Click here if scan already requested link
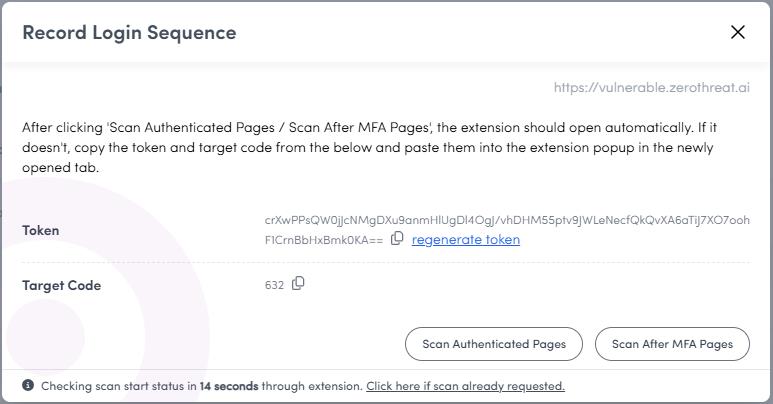Image resolution: width=773 pixels, height=404 pixels. click(465, 386)
